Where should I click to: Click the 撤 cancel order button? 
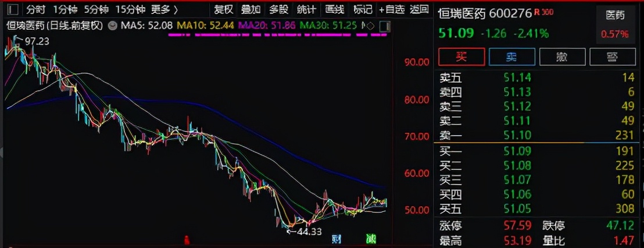coord(562,56)
